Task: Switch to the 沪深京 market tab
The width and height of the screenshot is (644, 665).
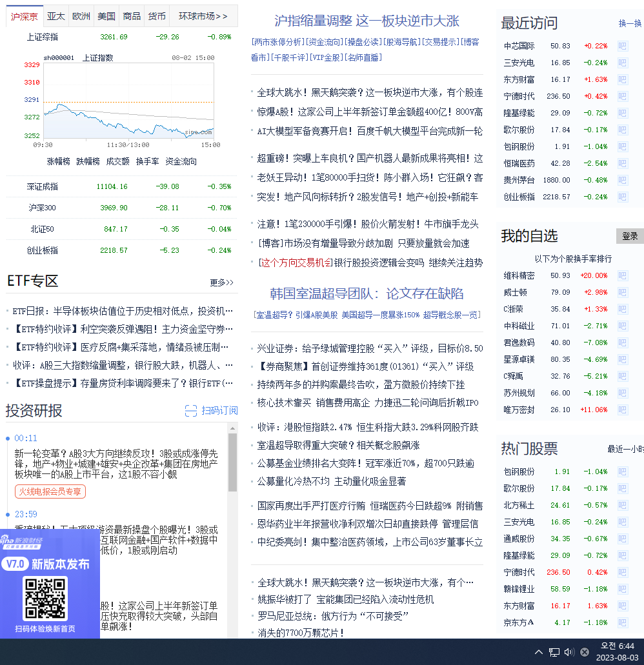Action: pyautogui.click(x=24, y=17)
